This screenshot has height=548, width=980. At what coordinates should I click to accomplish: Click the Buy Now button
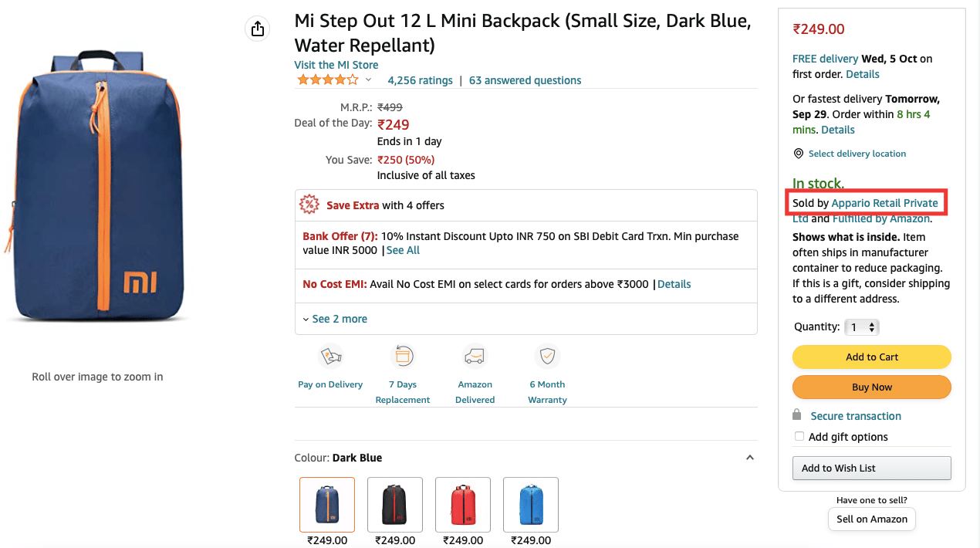871,387
